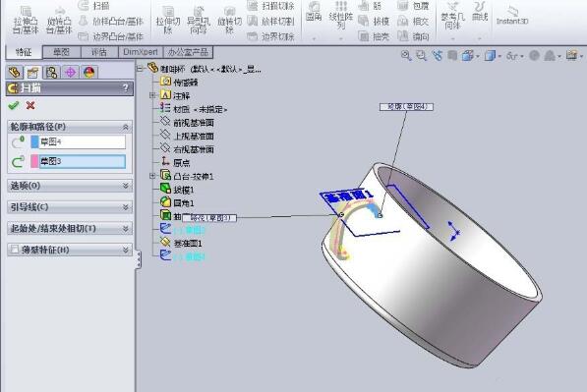Expand the 注解 (Annotations) tree node
Screen dimensions: 587x392
coord(152,95)
